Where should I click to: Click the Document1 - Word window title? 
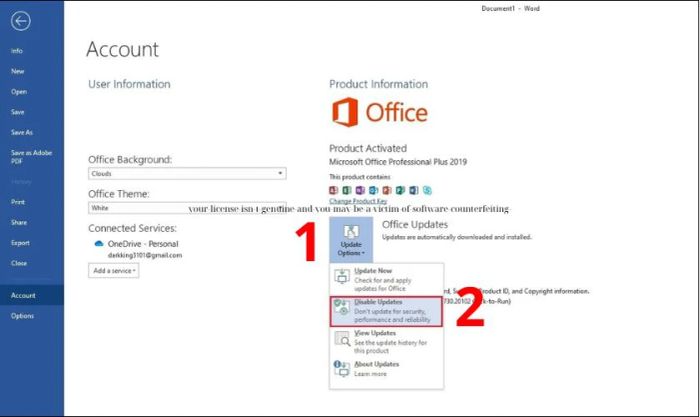point(510,8)
